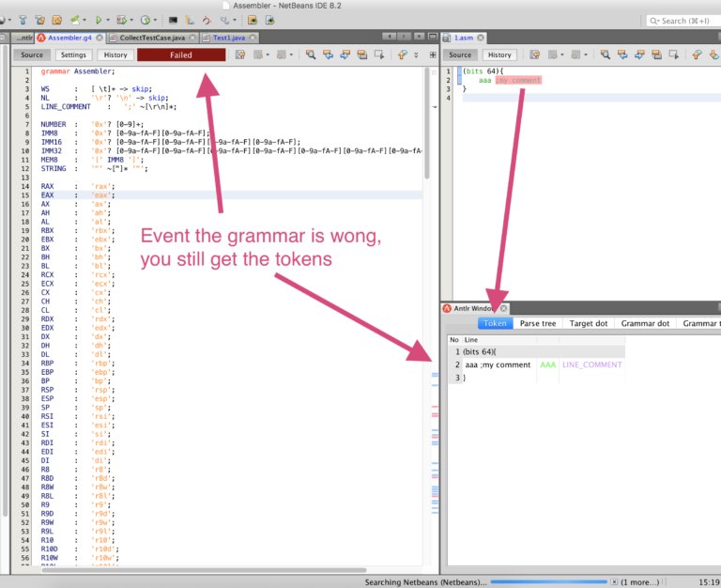
Task: Open the Debug Project dropdown arrow
Action: (131, 21)
